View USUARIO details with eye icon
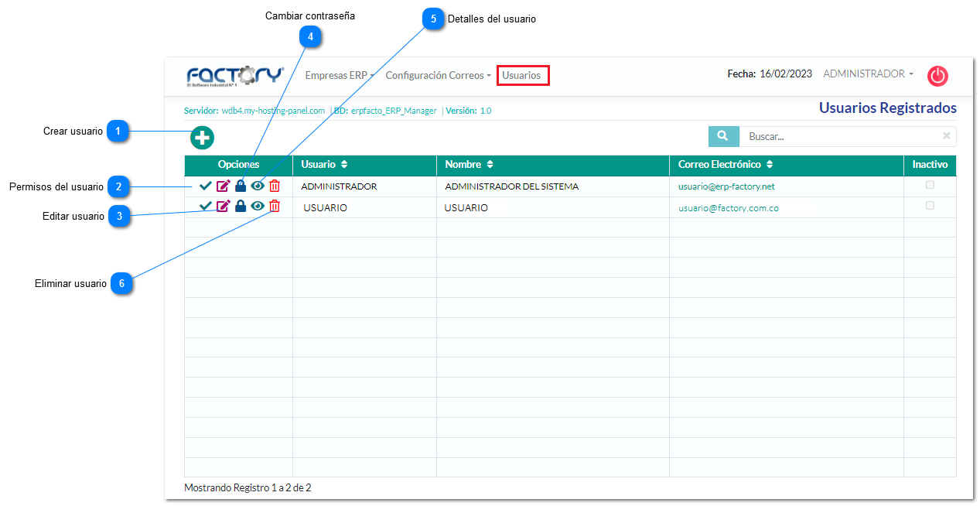Screen dimensions: 980x506 click(258, 207)
